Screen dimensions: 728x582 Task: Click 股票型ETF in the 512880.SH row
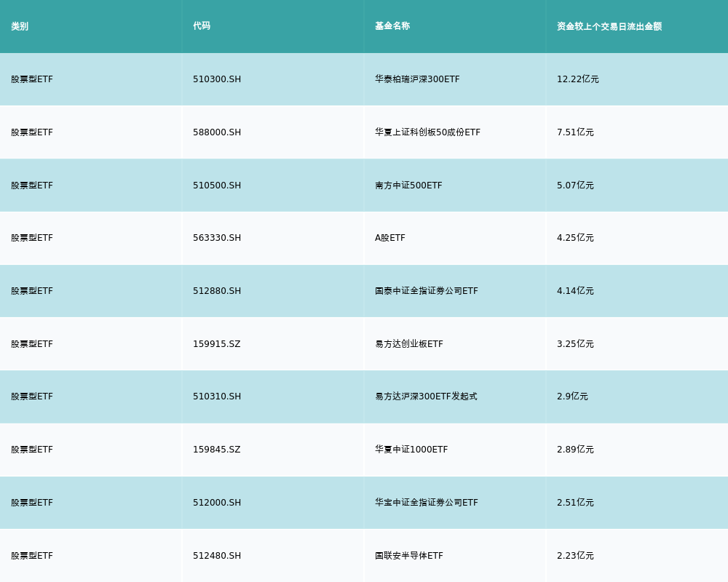click(x=32, y=291)
